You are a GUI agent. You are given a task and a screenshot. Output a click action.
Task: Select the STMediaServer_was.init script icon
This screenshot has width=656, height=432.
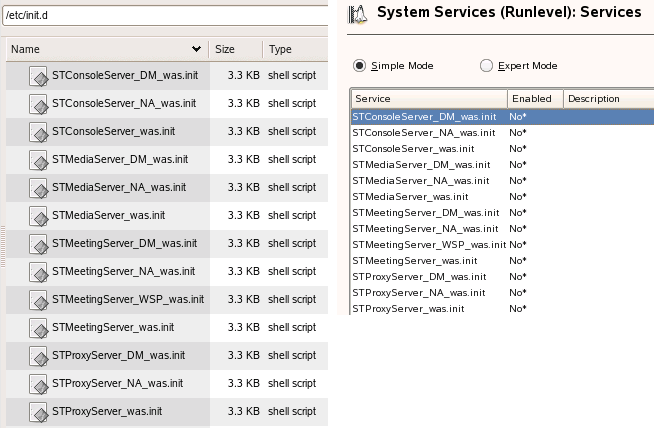point(39,216)
